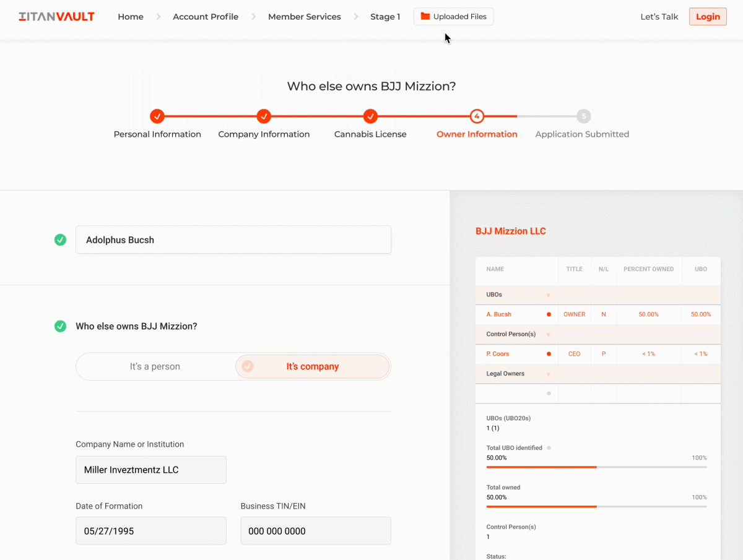Click the Cannabis License step label
The height and width of the screenshot is (560, 743).
pyautogui.click(x=370, y=134)
